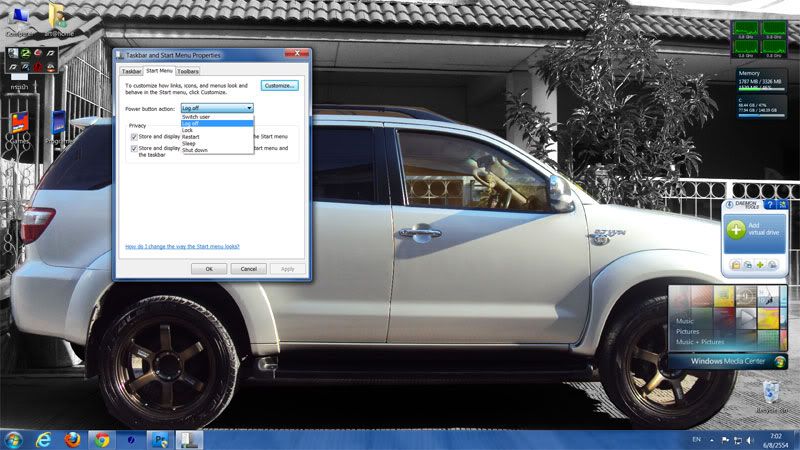
Task: Pick Switch user from the dropdown list
Action: pos(196,117)
